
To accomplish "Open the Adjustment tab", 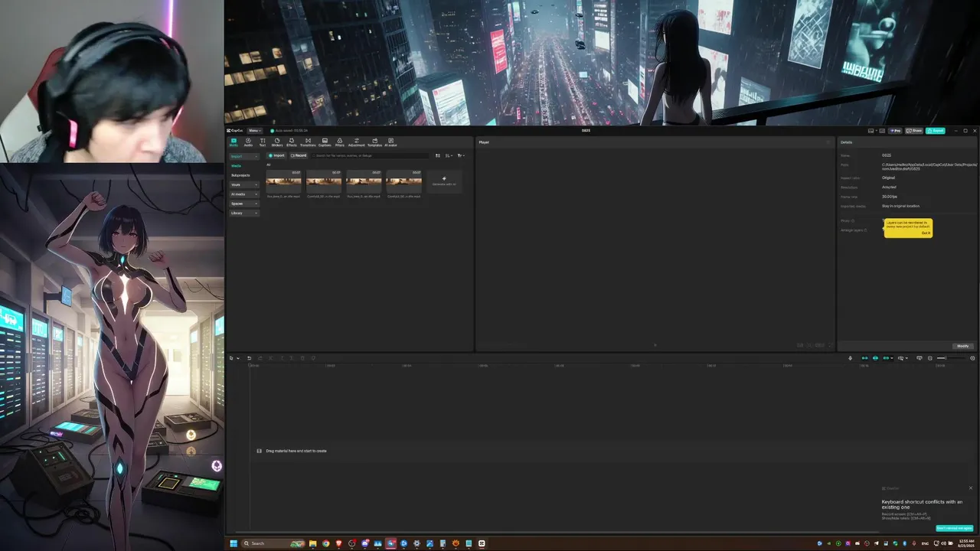I will point(357,142).
